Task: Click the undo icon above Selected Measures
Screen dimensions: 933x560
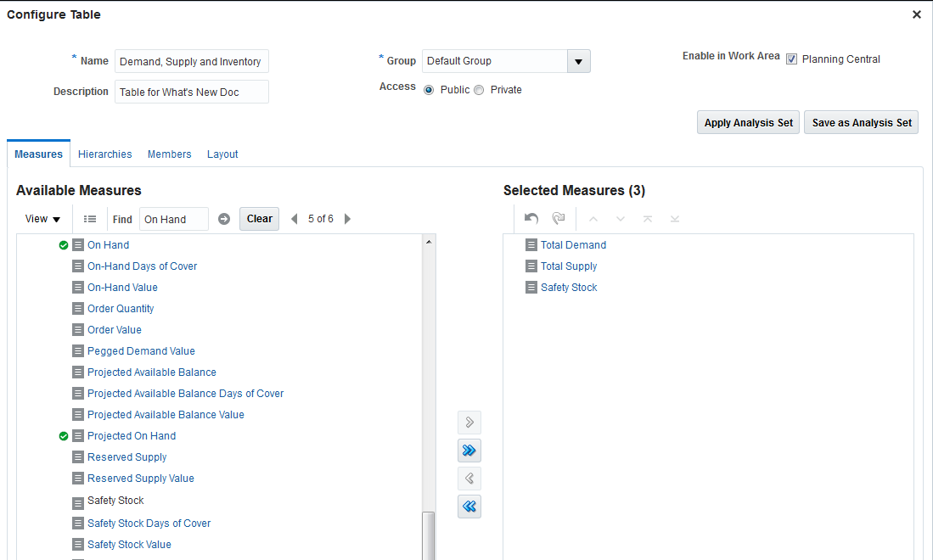Action: [531, 219]
